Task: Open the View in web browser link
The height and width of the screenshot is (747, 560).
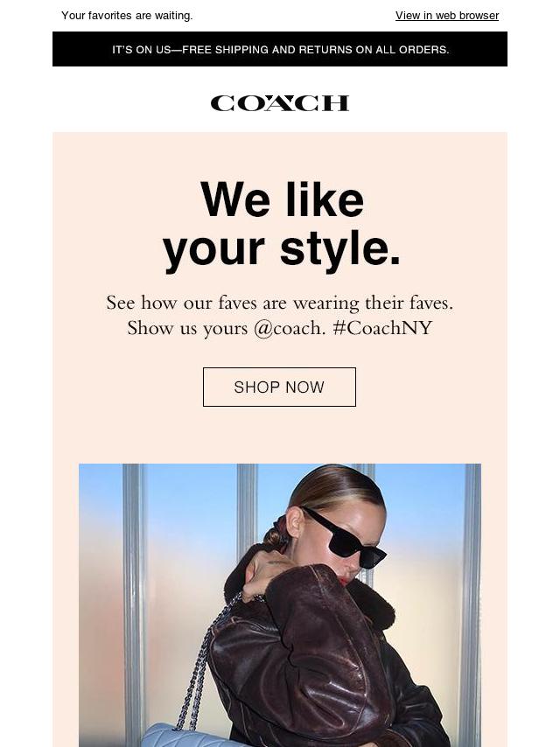Action: 447,16
